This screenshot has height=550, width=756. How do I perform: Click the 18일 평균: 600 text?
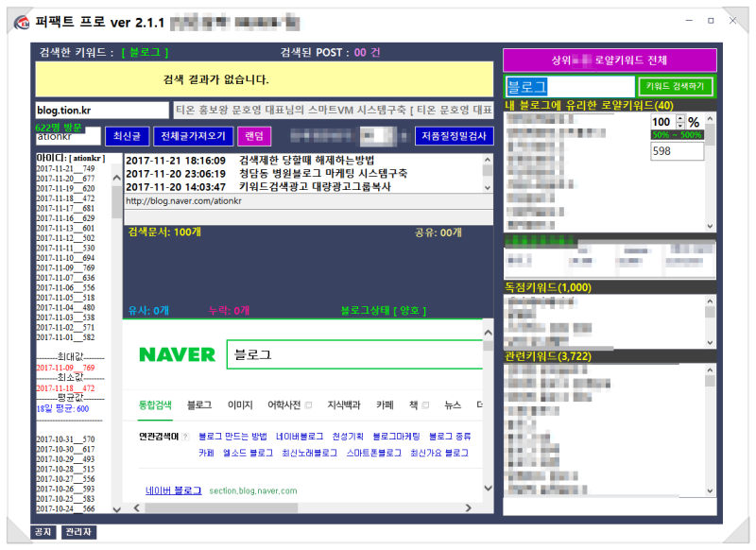pos(62,409)
